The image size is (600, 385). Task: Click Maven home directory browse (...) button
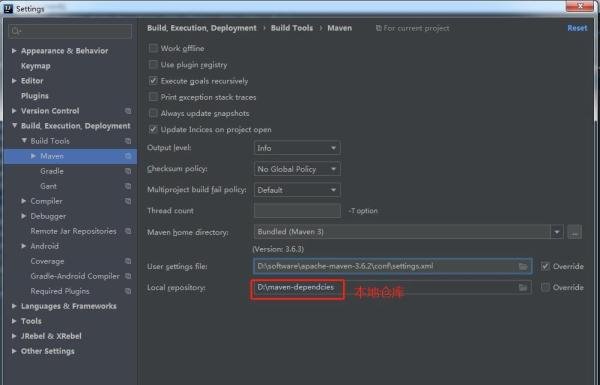click(574, 232)
